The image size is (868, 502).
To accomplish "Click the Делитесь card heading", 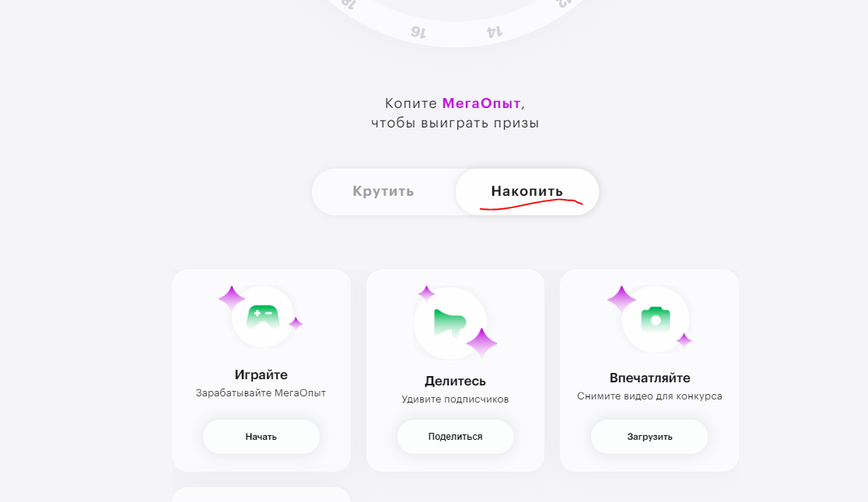I will (455, 381).
